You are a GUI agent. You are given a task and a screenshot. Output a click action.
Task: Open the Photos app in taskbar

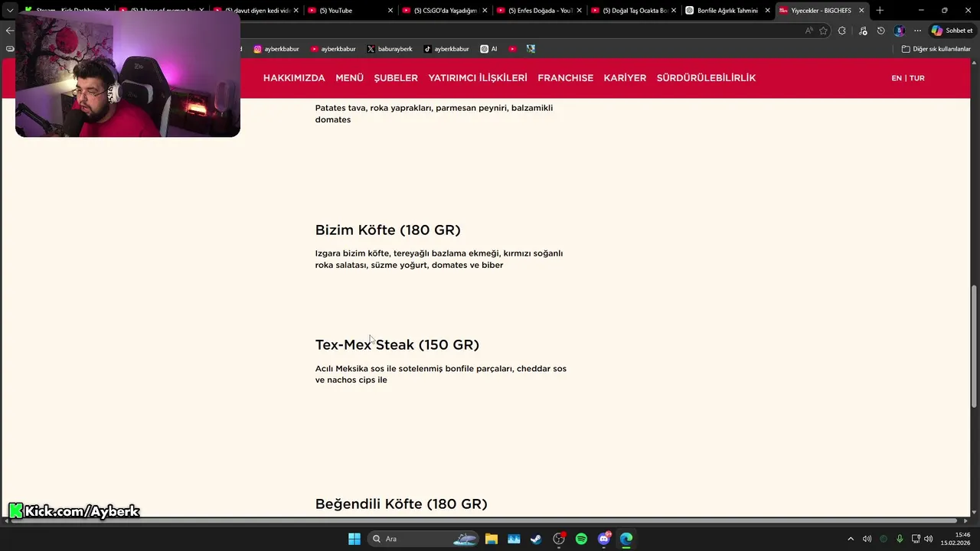[x=514, y=539]
